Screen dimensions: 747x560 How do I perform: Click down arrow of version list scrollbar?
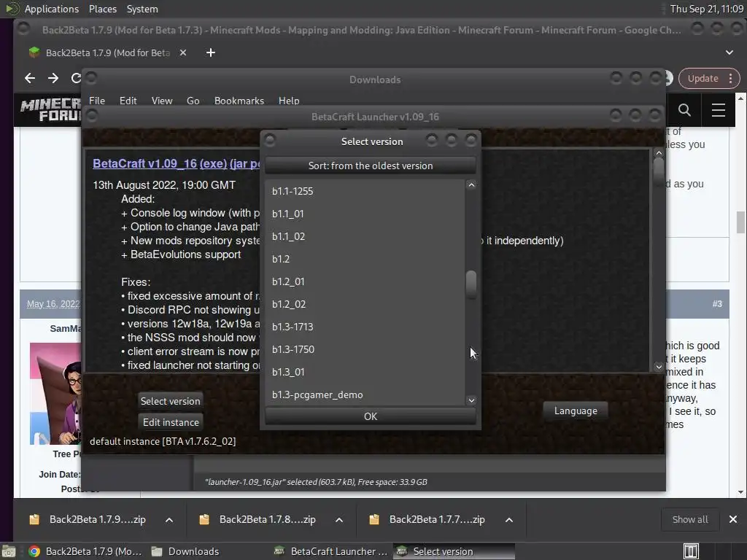(x=471, y=400)
